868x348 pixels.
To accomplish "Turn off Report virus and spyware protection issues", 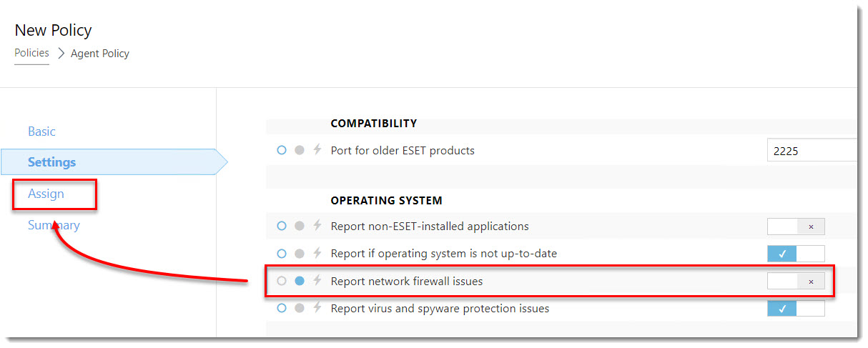I will 796,308.
